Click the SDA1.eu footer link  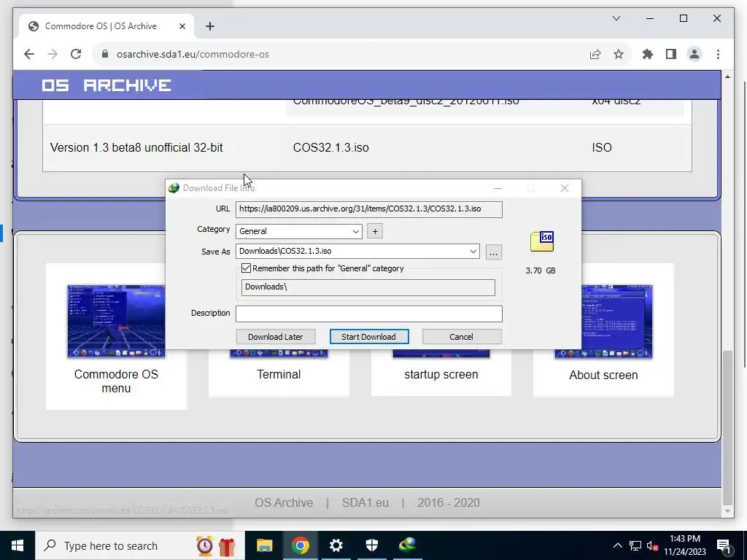365,503
